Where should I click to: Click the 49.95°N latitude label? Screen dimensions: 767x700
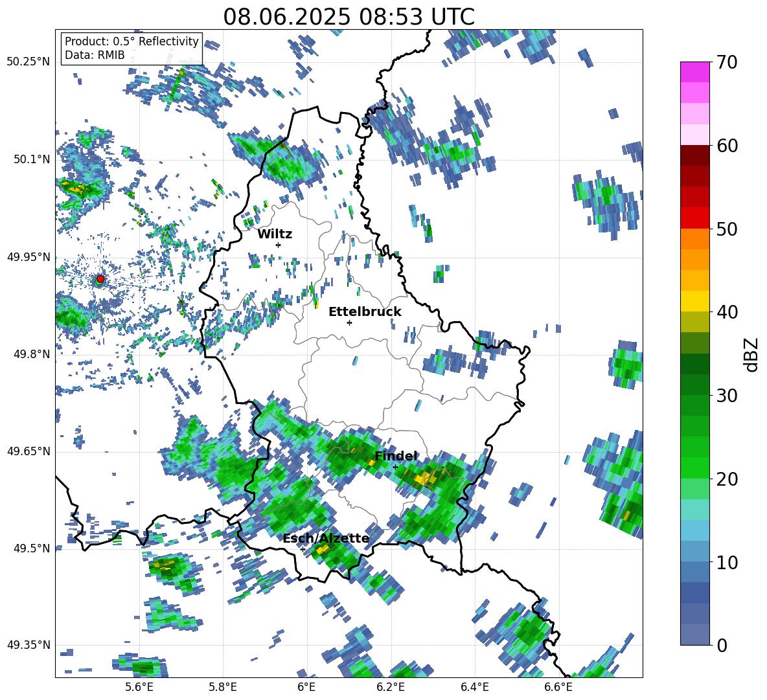(x=29, y=257)
